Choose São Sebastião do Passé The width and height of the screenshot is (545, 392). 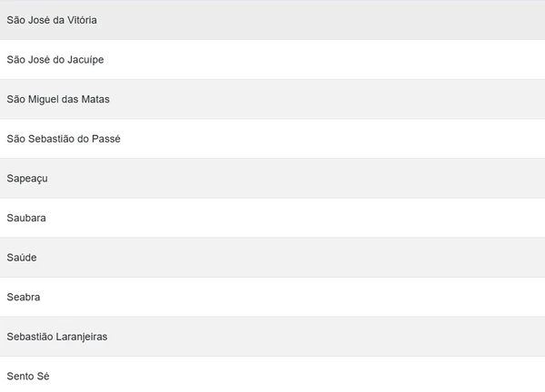64,139
